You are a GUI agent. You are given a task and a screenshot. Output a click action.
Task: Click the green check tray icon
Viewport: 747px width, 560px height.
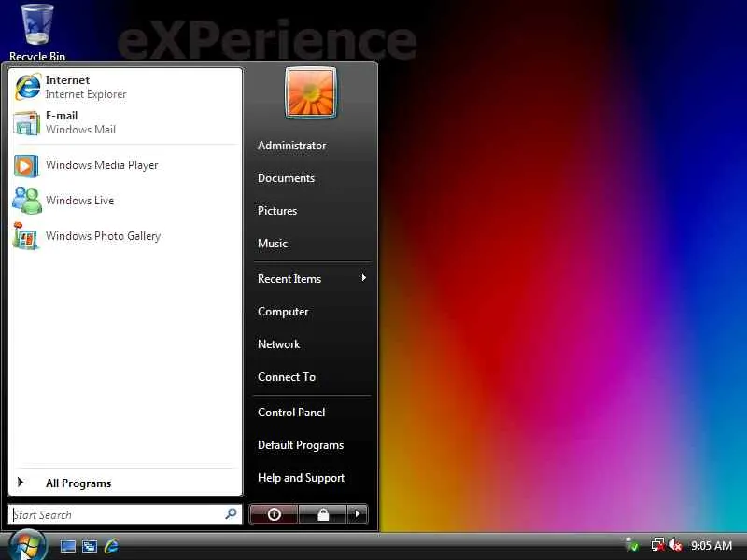[632, 545]
